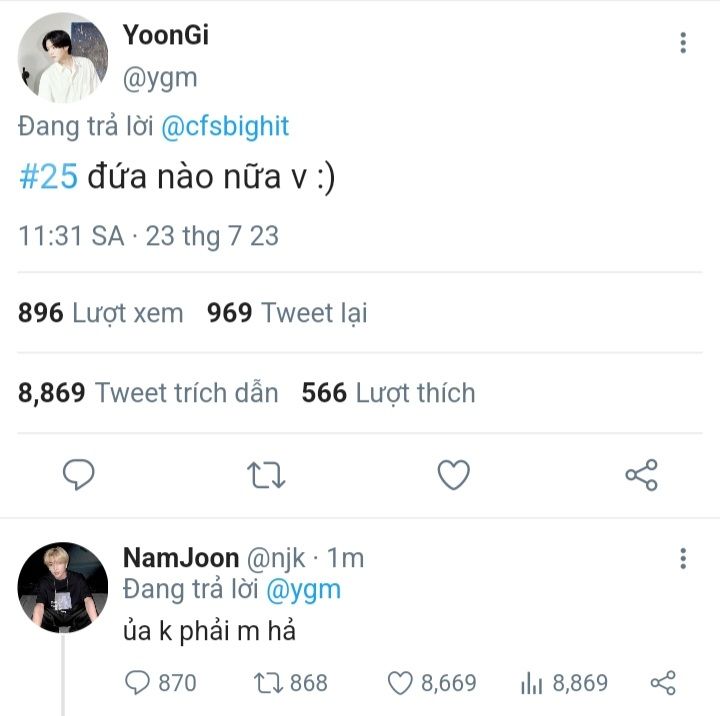Open YoonGi's profile picture
This screenshot has width=720, height=716.
[x=62, y=57]
